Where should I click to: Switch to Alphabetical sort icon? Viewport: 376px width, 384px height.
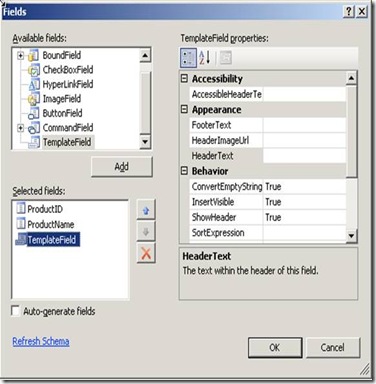point(205,58)
